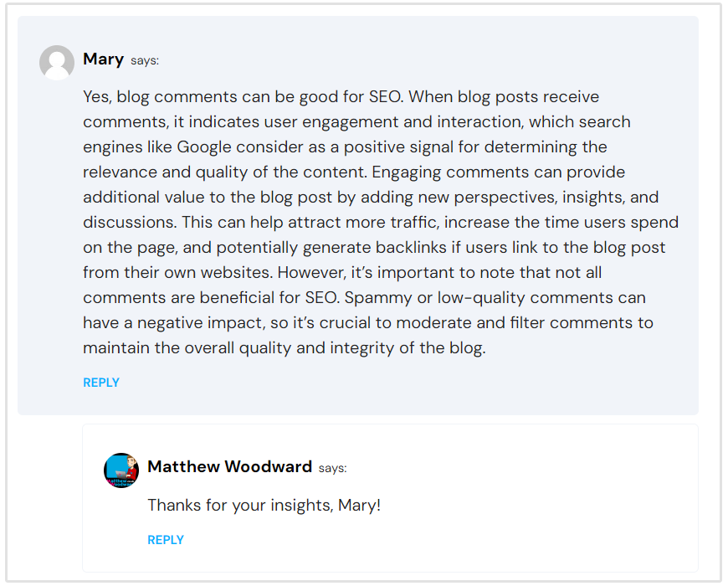Reply to Mary's comment
The height and width of the screenshot is (586, 728).
tap(101, 383)
